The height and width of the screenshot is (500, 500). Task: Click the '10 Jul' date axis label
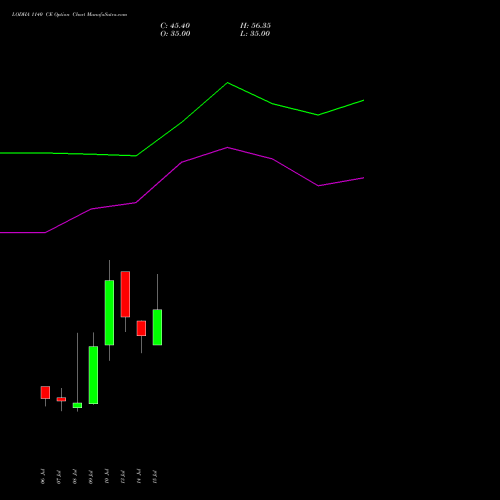coord(107,476)
